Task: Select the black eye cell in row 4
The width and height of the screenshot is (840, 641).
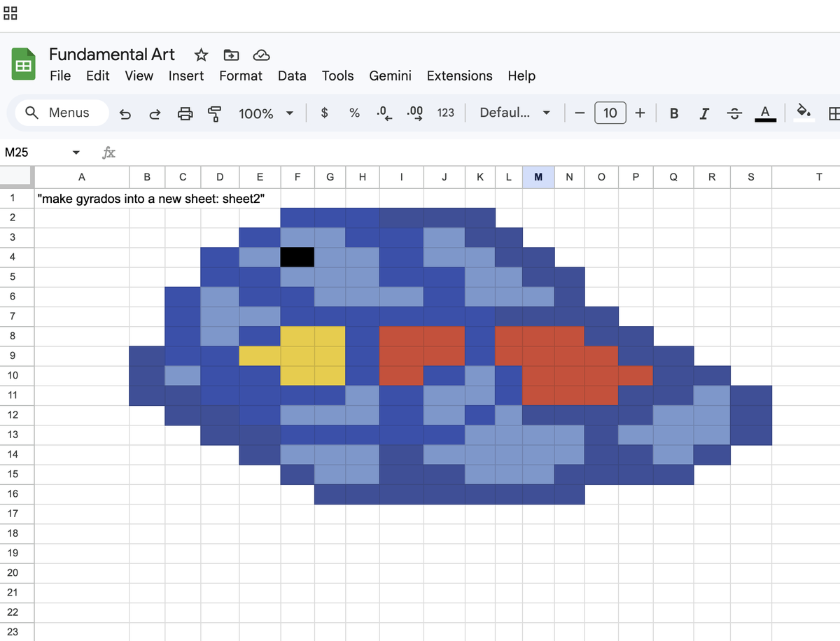Action: click(x=297, y=257)
